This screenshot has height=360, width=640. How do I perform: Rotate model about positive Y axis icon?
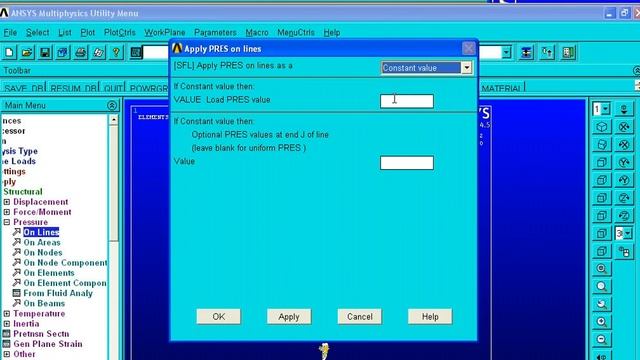pos(624,162)
